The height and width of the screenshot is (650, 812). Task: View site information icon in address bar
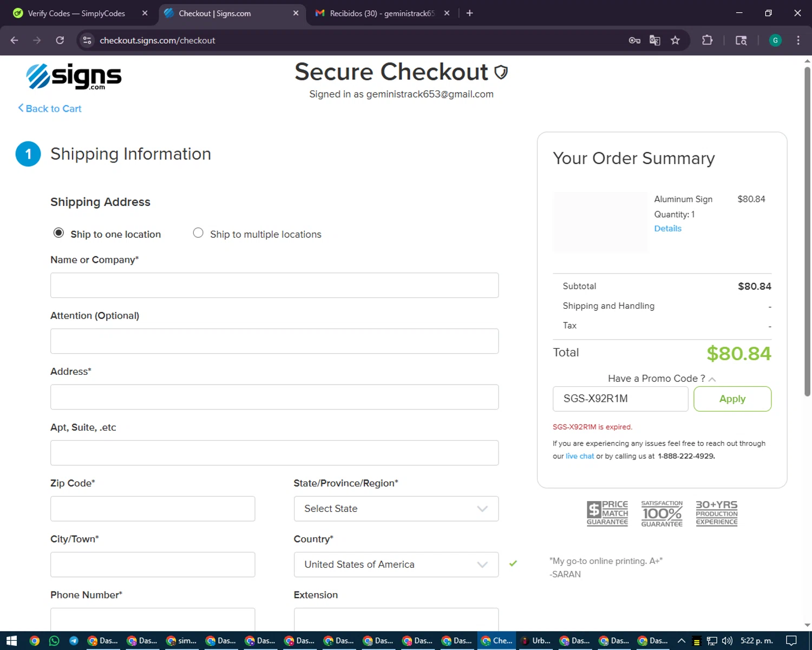point(87,40)
